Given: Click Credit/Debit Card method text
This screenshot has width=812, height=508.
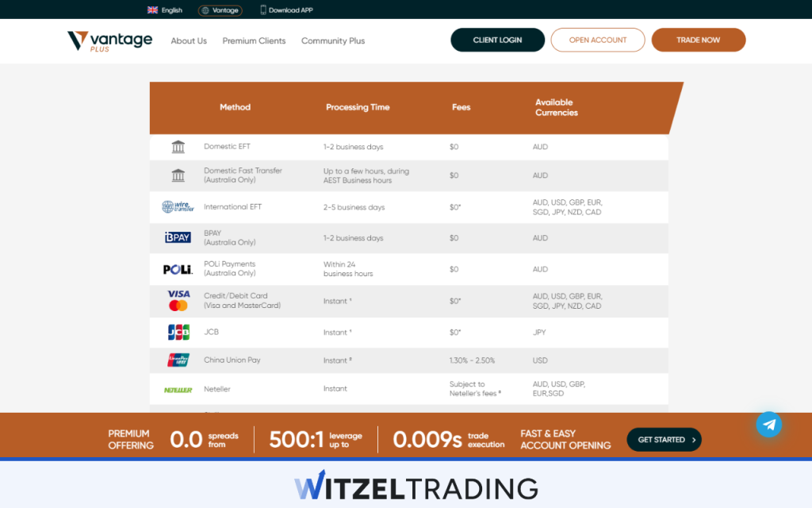Looking at the screenshot, I should 242,301.
